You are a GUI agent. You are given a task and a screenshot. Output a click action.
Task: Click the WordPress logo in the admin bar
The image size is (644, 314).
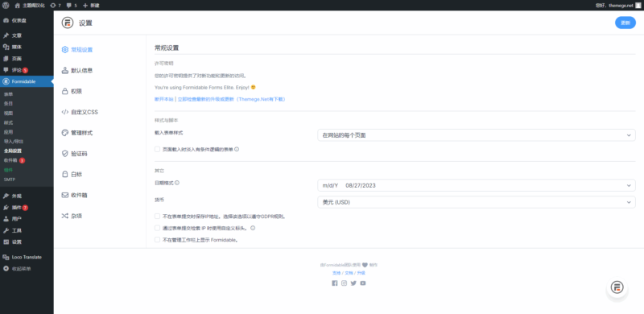point(6,6)
